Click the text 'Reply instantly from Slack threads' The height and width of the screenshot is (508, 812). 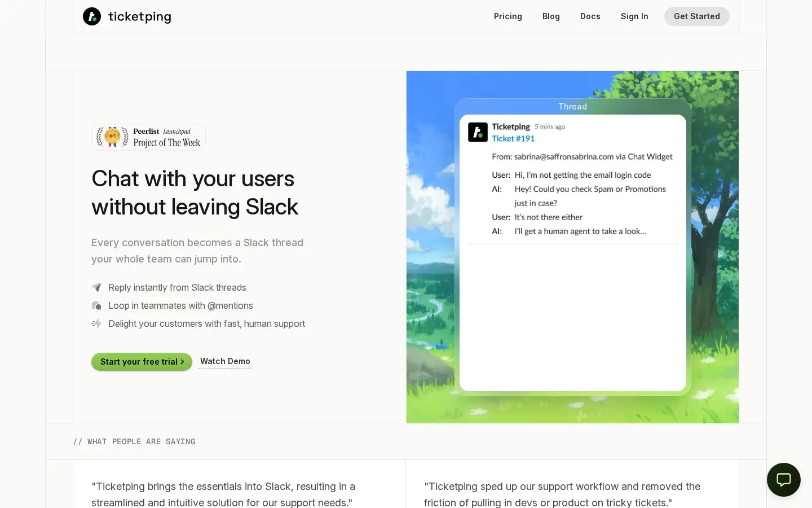[177, 287]
